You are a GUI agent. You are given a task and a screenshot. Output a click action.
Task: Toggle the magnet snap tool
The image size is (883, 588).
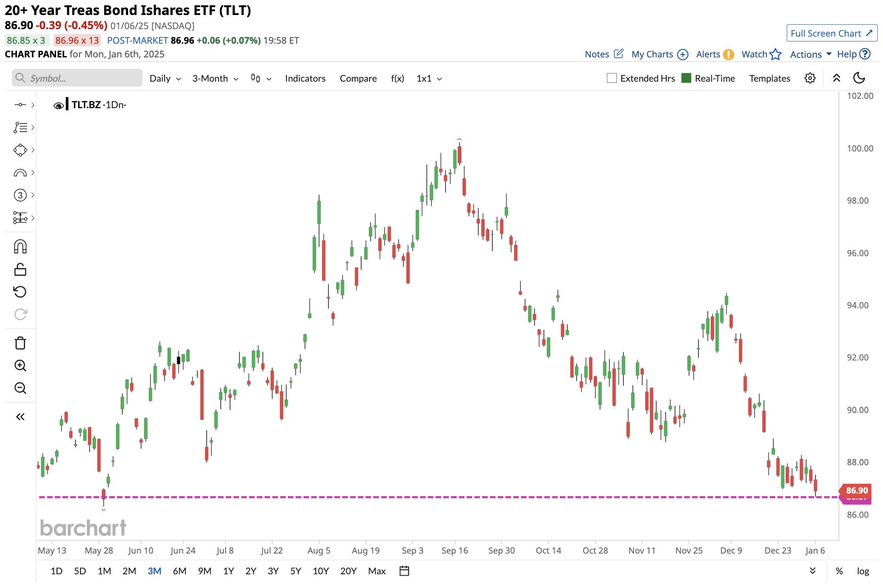20,246
